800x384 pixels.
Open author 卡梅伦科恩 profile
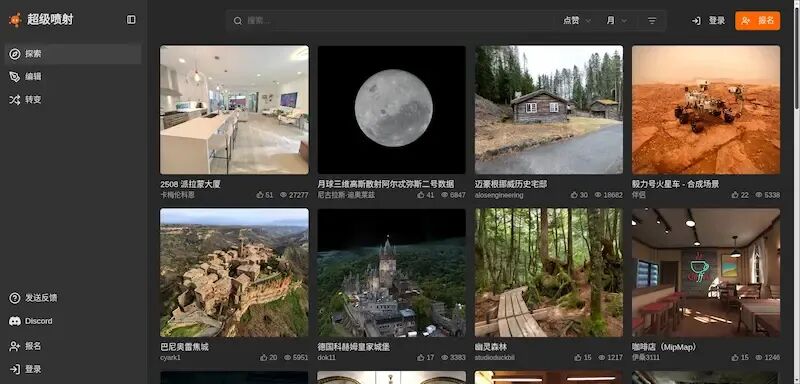[177, 195]
